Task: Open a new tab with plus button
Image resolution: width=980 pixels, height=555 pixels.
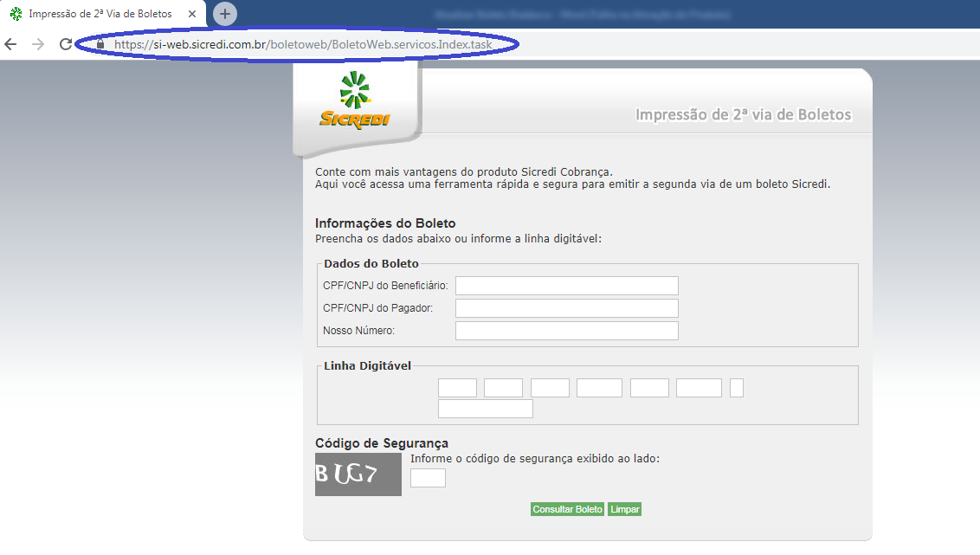Action: click(225, 14)
